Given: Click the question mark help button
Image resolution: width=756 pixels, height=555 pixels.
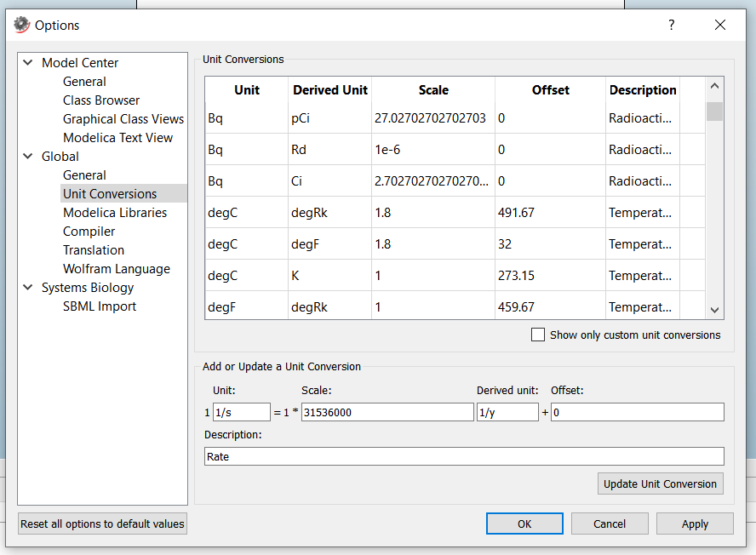Looking at the screenshot, I should coord(672,25).
